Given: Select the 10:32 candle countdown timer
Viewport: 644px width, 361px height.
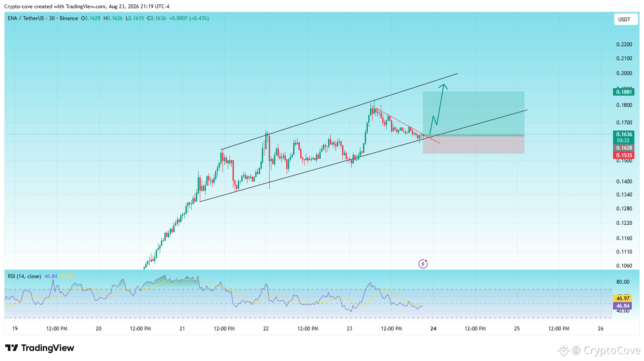Looking at the screenshot, I should (623, 141).
